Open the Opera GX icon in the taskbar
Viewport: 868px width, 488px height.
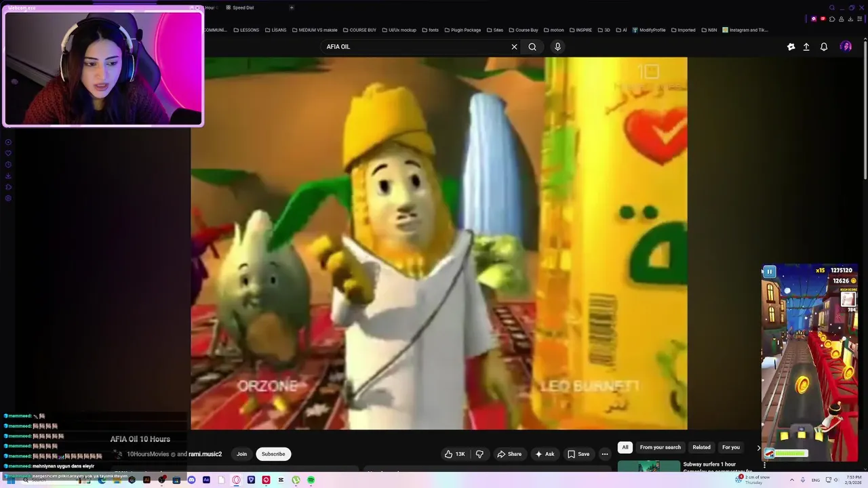tap(236, 480)
